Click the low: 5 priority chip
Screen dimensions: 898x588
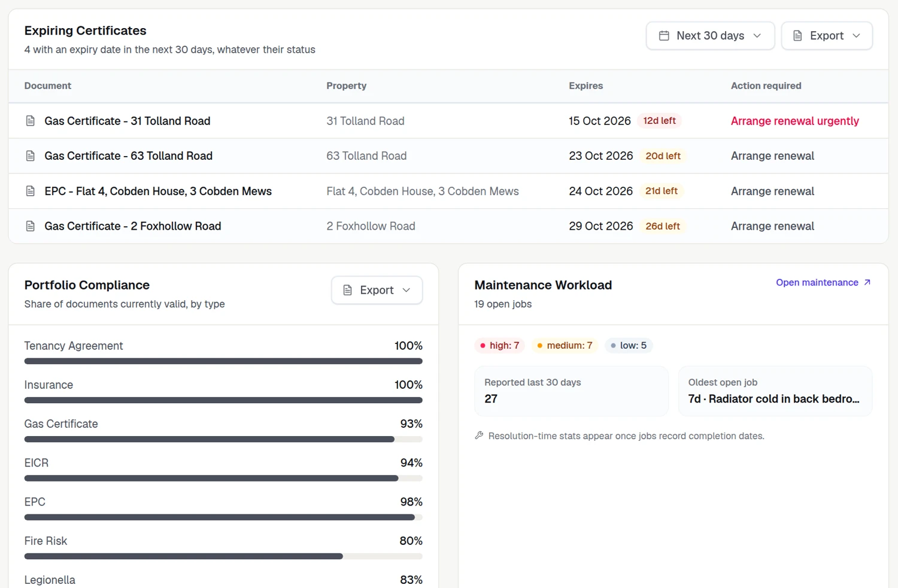[628, 346]
